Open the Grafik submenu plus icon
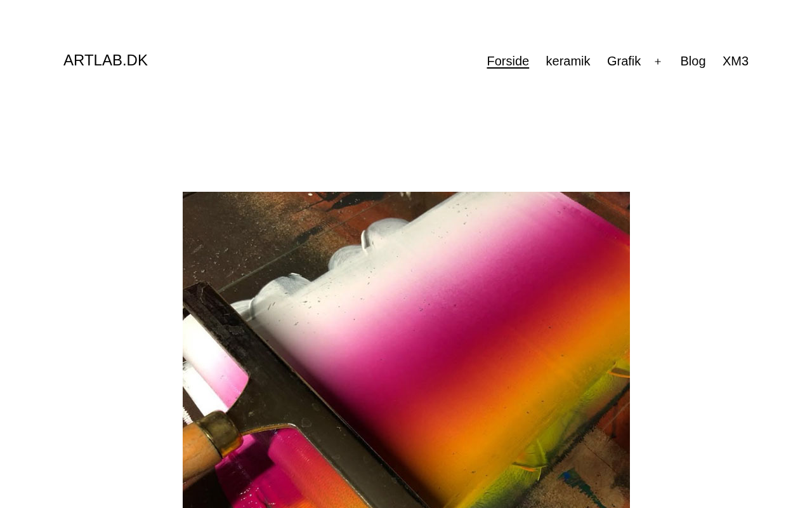Screen dimensions: 812x508 click(x=658, y=62)
